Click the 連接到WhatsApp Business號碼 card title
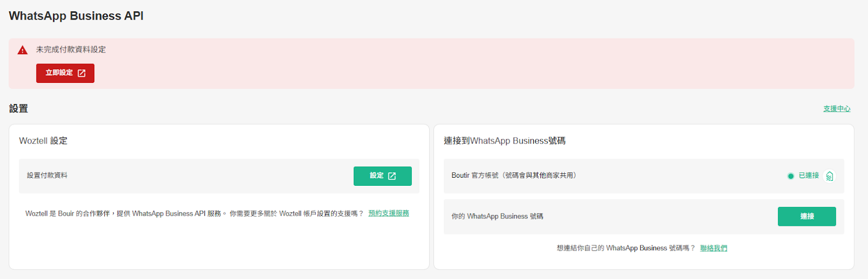868x279 pixels. tap(505, 141)
